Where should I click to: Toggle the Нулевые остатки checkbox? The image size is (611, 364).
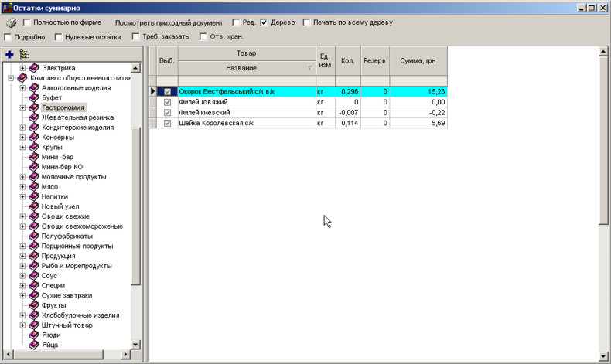(57, 36)
